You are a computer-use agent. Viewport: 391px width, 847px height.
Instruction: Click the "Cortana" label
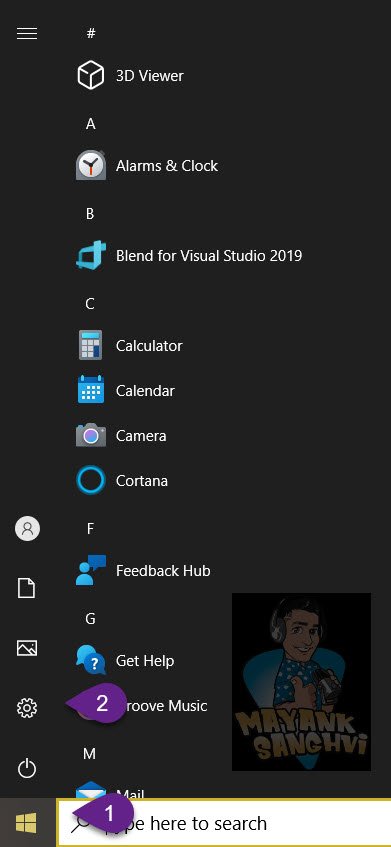[x=141, y=481]
